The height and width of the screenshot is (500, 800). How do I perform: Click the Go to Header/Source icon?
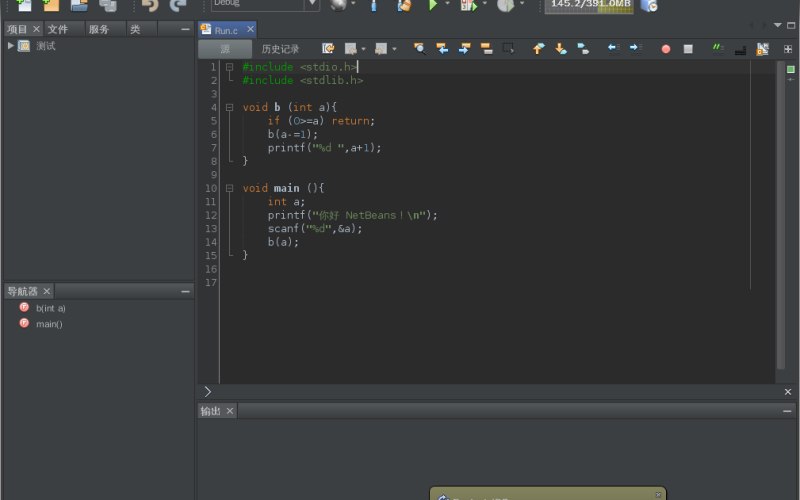point(762,49)
